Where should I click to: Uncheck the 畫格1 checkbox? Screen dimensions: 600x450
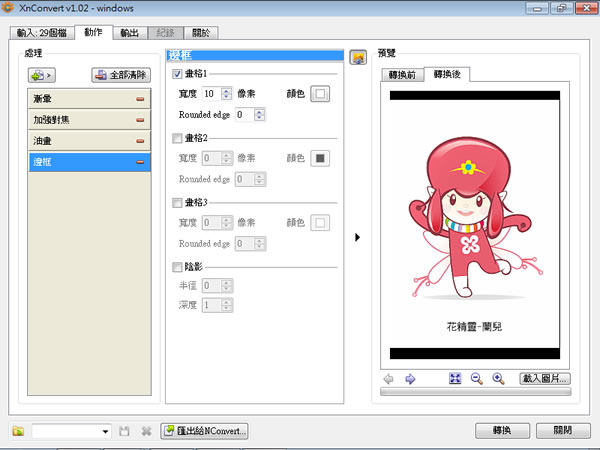point(178,74)
